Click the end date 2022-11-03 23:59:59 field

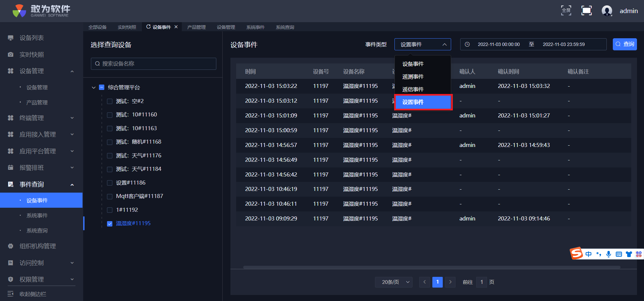pyautogui.click(x=564, y=44)
